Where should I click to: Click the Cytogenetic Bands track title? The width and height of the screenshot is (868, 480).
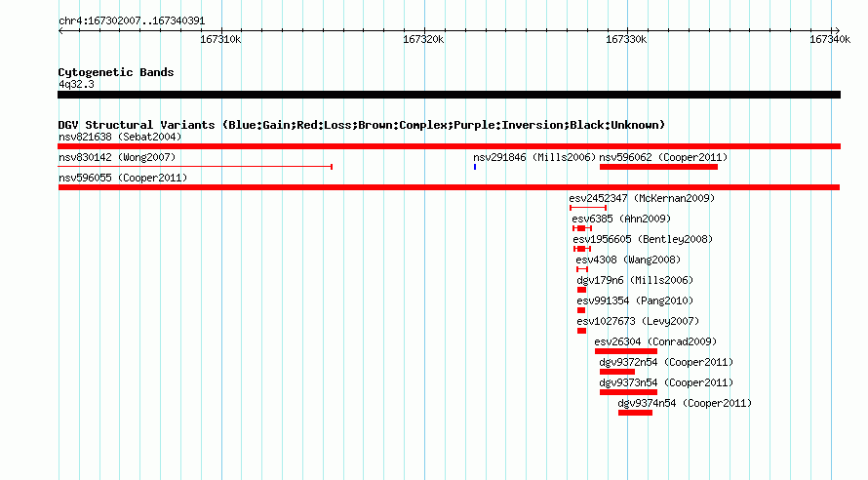coord(116,72)
